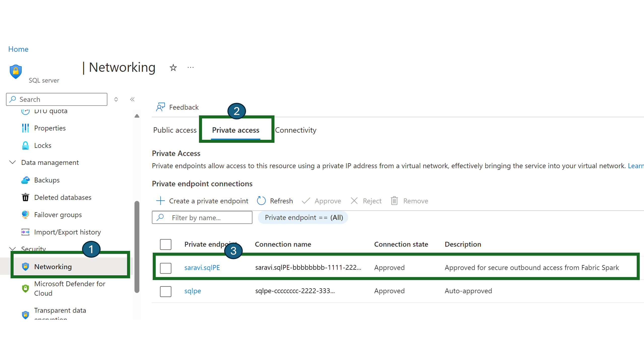Image resolution: width=644 pixels, height=362 pixels.
Task: Click the Backups icon under Data management
Action: pos(25,180)
